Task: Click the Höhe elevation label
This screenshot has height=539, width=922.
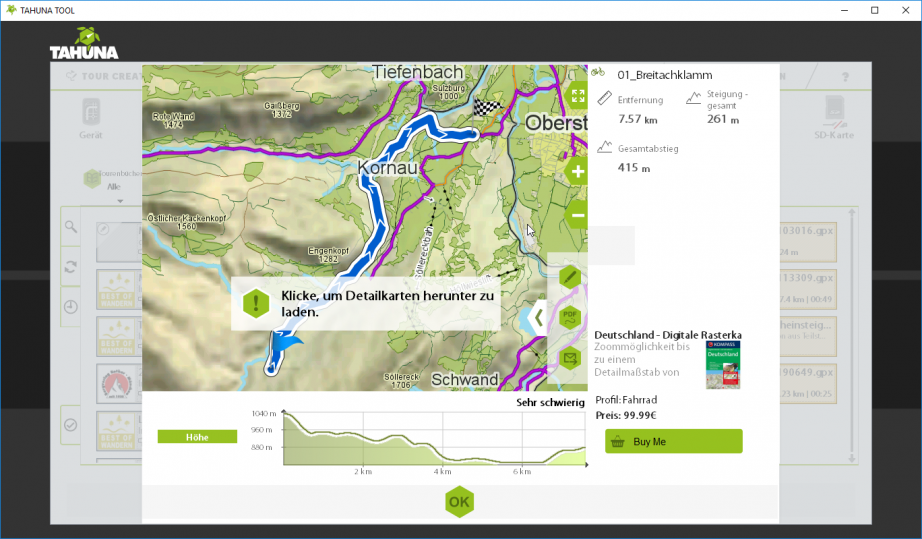Action: click(x=196, y=437)
